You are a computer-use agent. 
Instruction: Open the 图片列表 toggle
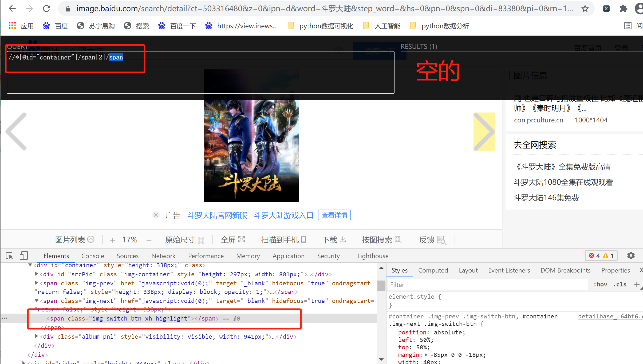[x=74, y=240]
